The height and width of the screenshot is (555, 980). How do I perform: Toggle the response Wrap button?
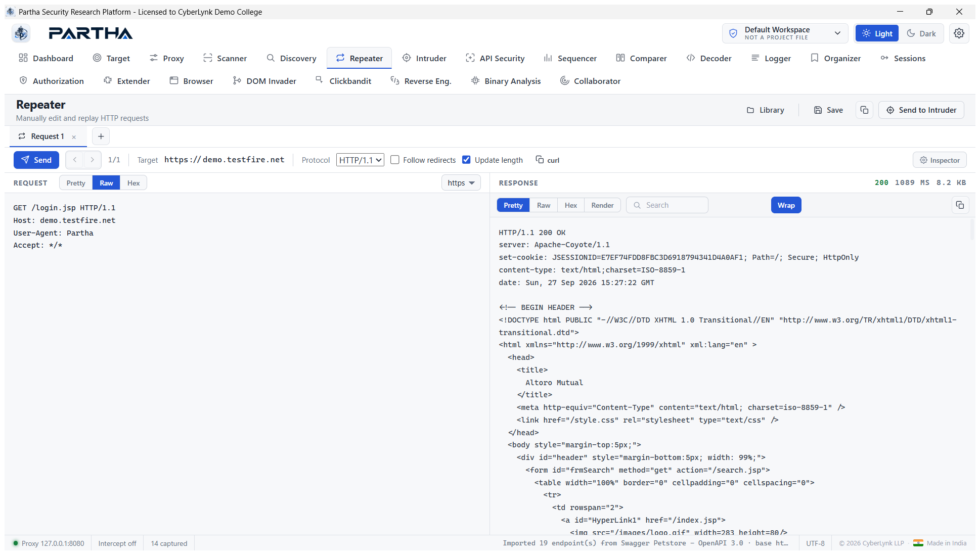(786, 205)
